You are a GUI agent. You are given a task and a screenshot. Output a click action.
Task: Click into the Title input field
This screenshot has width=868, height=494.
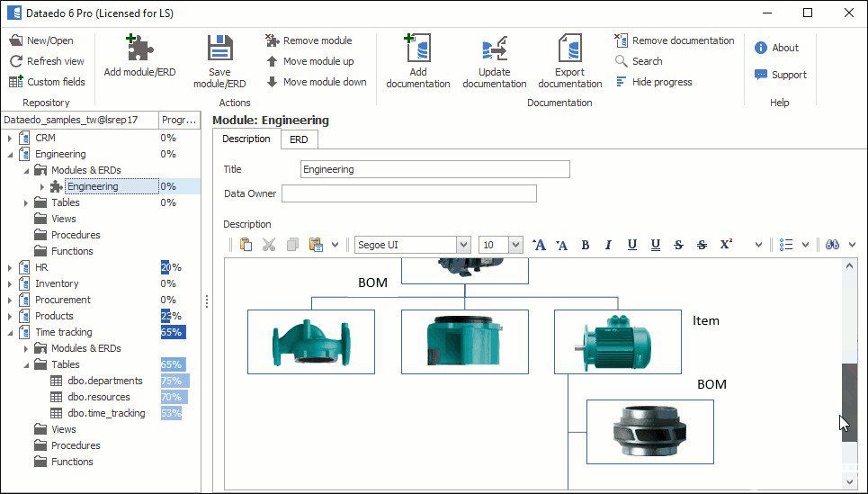435,169
